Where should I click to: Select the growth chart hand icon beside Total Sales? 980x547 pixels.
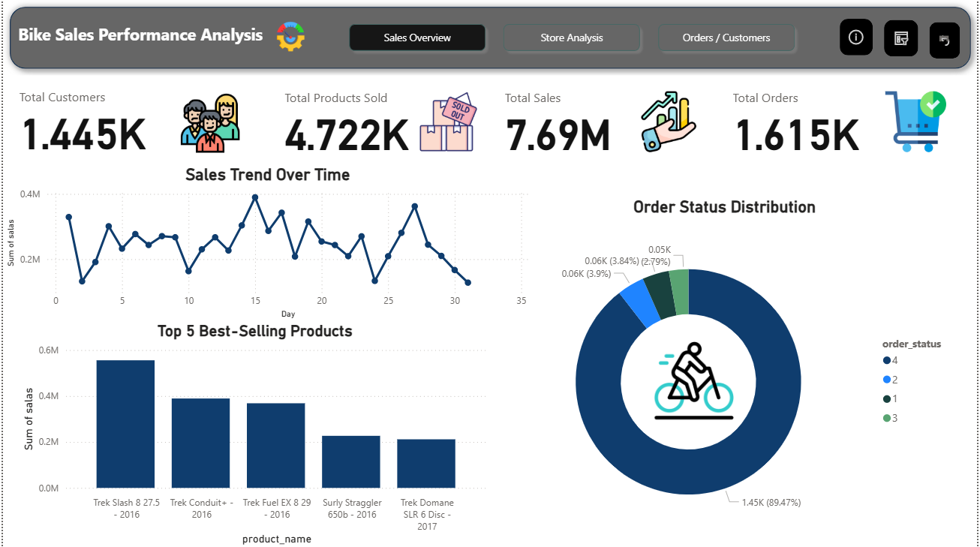point(666,122)
